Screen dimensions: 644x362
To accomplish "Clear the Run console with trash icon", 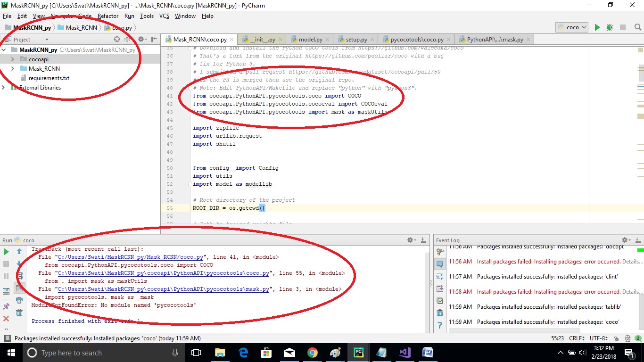I will click(19, 312).
